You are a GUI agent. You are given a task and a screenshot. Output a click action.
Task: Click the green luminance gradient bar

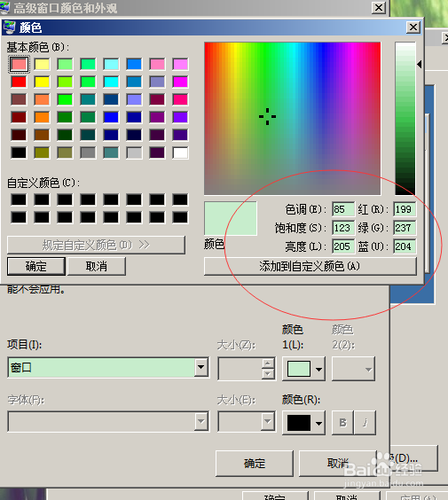click(405, 118)
